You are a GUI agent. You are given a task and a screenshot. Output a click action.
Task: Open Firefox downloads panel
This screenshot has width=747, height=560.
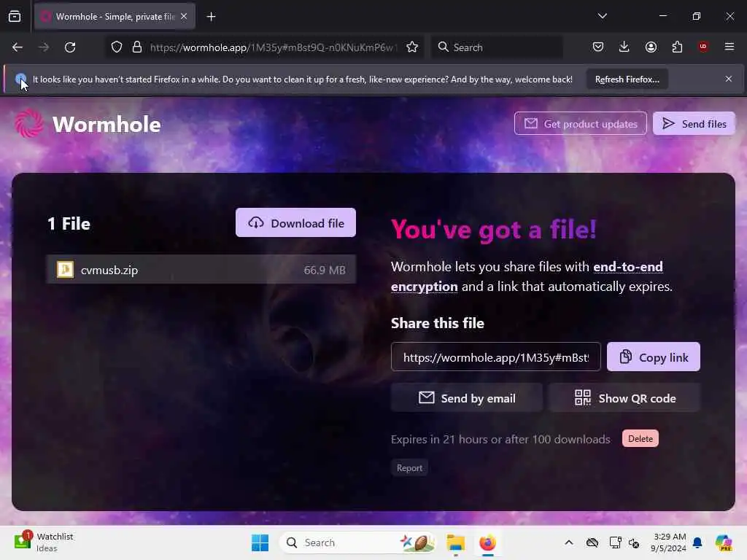(624, 47)
